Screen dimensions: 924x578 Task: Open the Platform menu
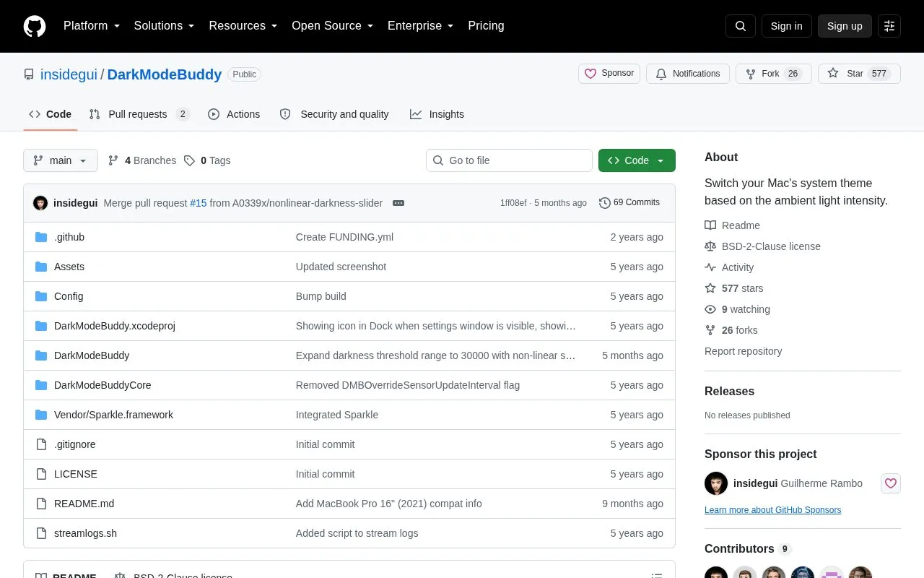coord(92,26)
